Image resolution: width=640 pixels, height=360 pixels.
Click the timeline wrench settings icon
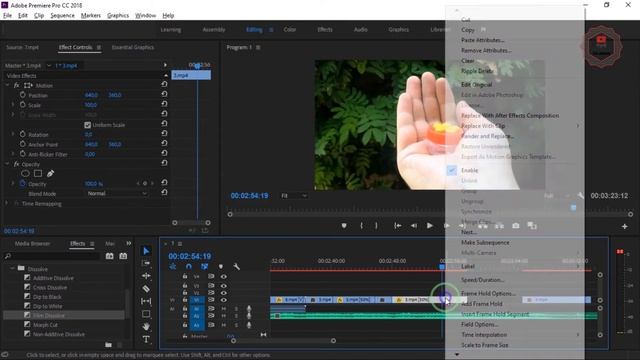[236, 267]
